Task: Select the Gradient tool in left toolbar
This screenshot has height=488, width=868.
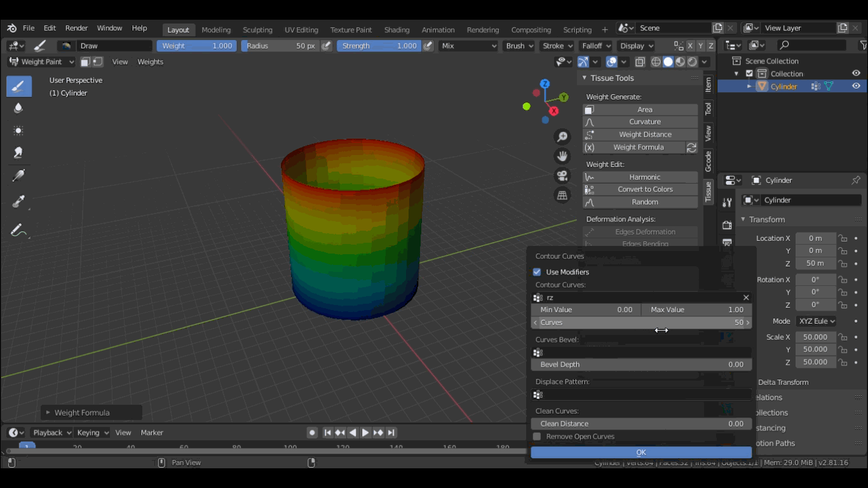Action: click(18, 175)
